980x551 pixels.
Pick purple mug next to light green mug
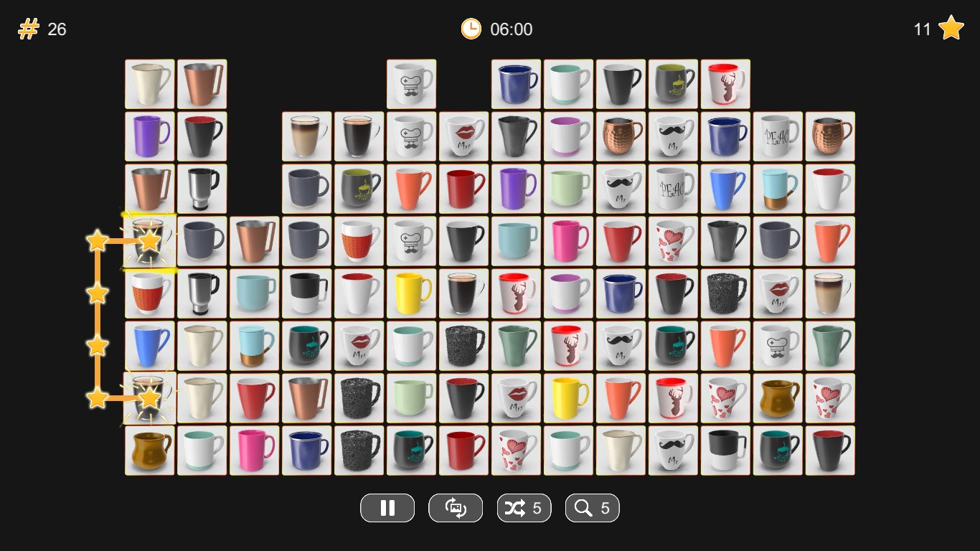click(516, 189)
